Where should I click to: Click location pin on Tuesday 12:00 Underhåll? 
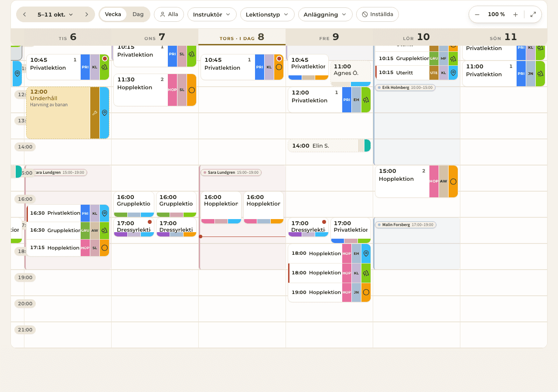[104, 113]
